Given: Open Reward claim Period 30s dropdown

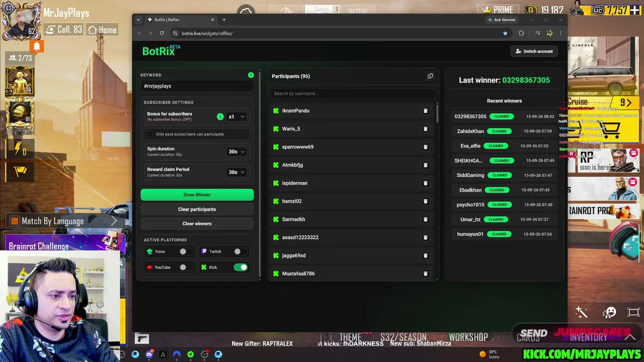Looking at the screenshot, I should (x=236, y=172).
